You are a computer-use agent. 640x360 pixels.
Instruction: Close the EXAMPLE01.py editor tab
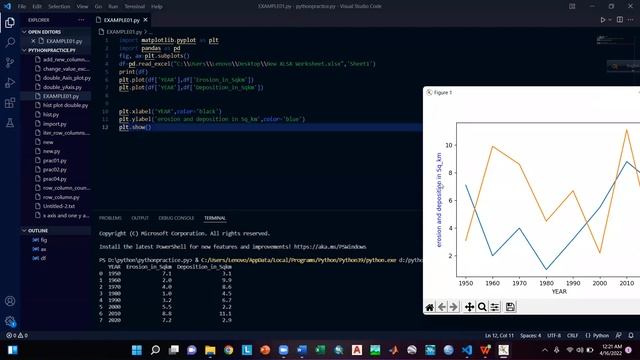pos(146,20)
